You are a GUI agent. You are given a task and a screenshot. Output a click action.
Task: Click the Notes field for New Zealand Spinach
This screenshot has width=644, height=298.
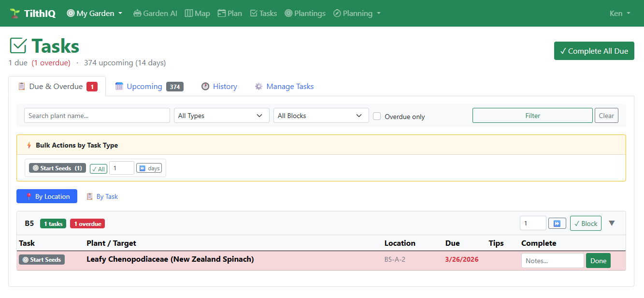pyautogui.click(x=552, y=261)
